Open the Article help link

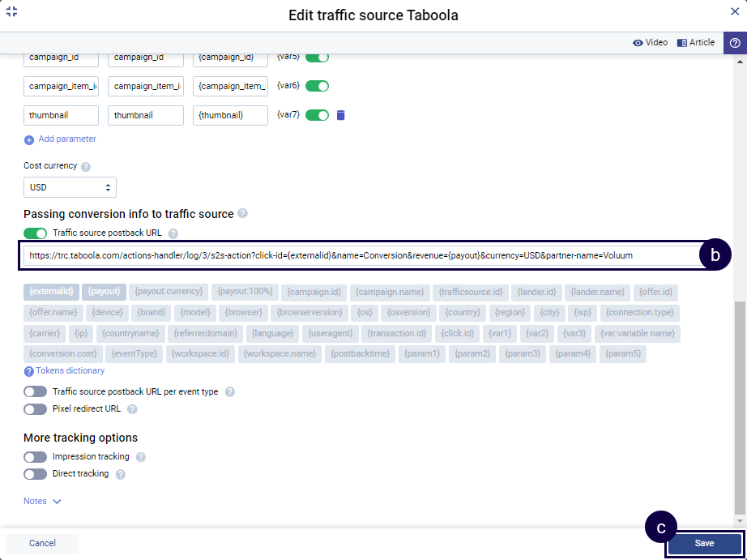[x=696, y=43]
